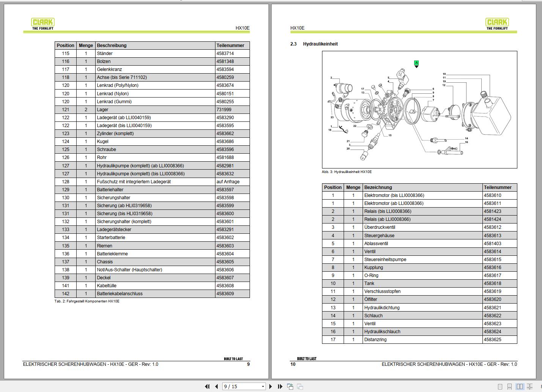542x392 pixels.
Task: Click the 'Distanzring' entry
Action: tap(375, 340)
